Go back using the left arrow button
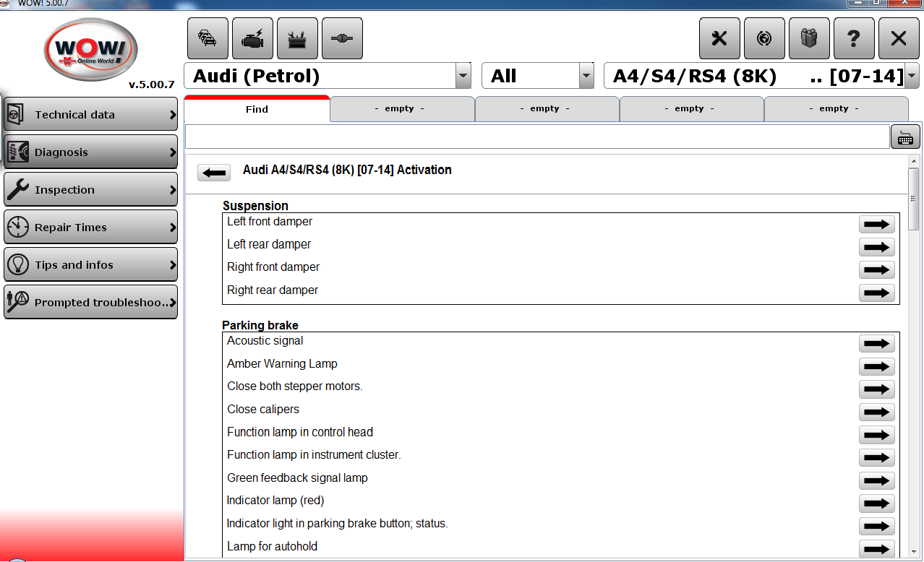The width and height of the screenshot is (924, 562). 213,173
